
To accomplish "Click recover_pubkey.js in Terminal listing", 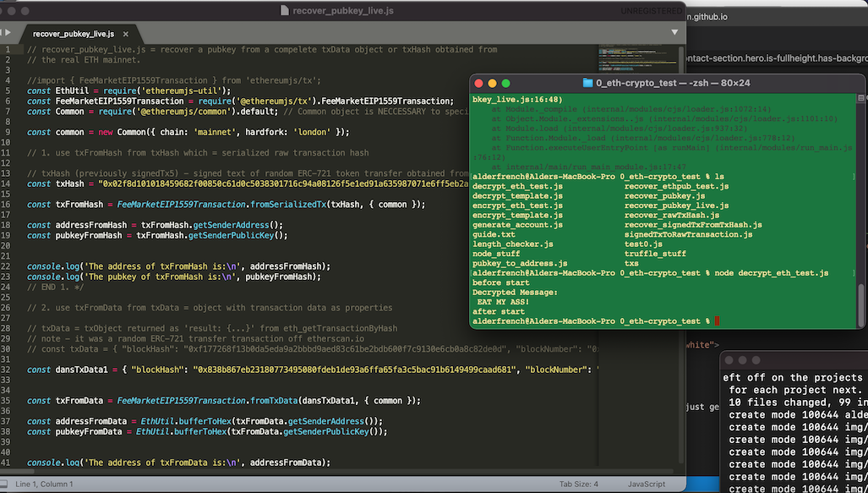I will click(665, 196).
